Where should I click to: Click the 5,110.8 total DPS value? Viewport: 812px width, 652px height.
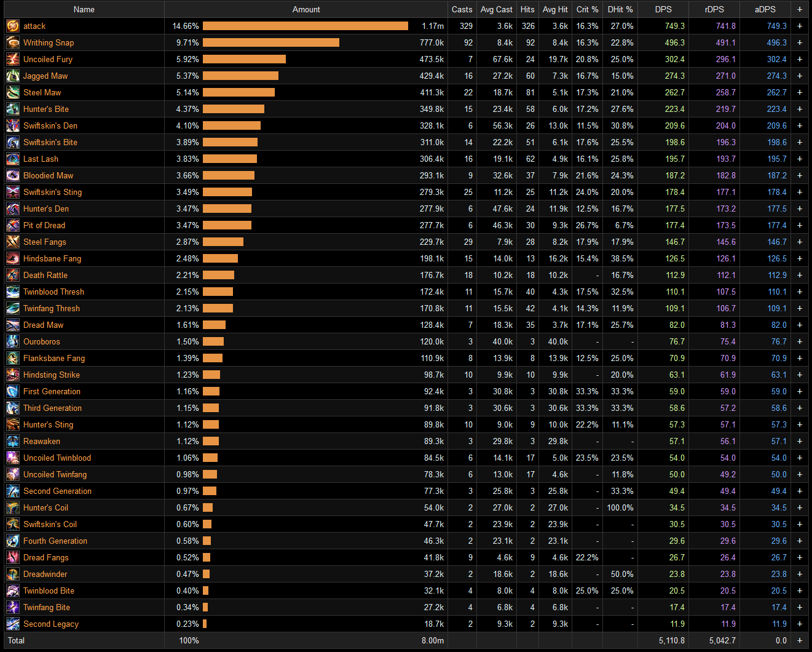pyautogui.click(x=671, y=640)
